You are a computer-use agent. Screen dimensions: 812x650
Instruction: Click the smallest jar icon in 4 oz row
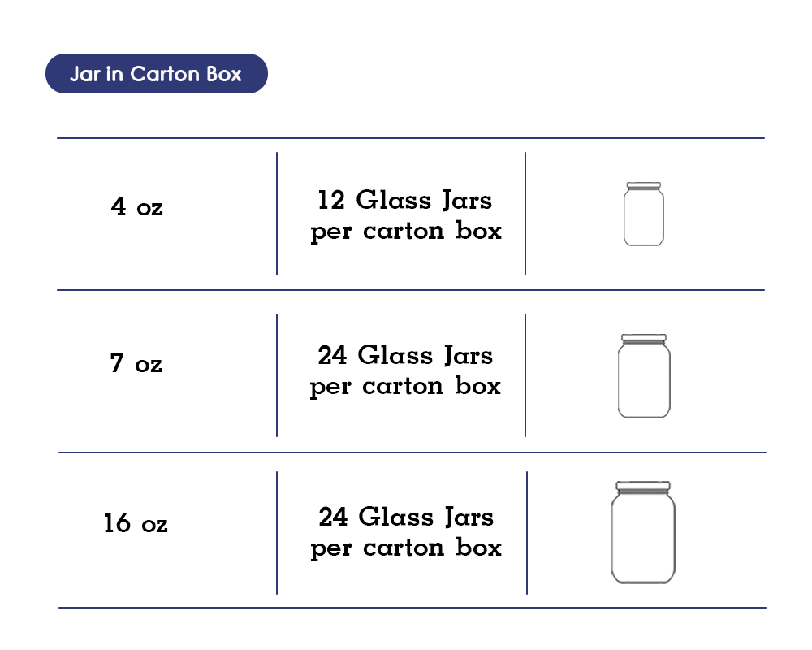click(x=644, y=214)
